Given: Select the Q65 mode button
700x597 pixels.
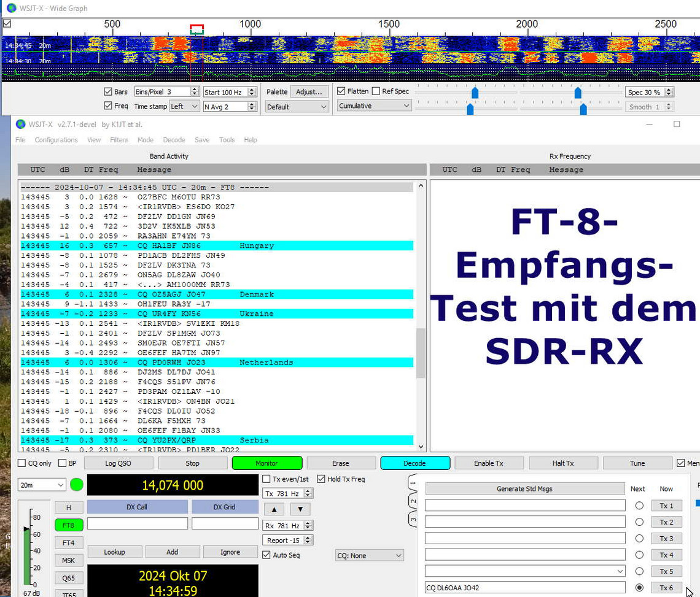Looking at the screenshot, I should [x=69, y=578].
